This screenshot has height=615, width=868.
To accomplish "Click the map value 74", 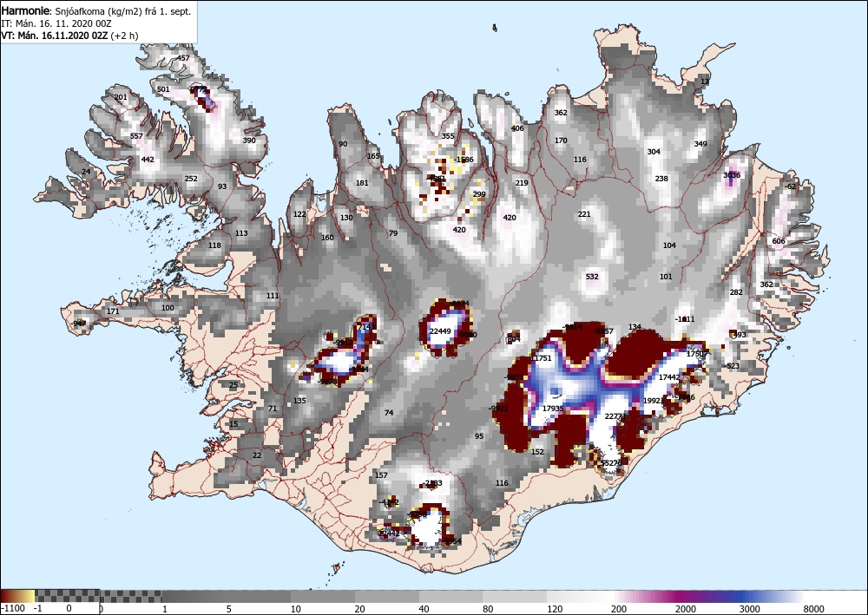I will [389, 413].
